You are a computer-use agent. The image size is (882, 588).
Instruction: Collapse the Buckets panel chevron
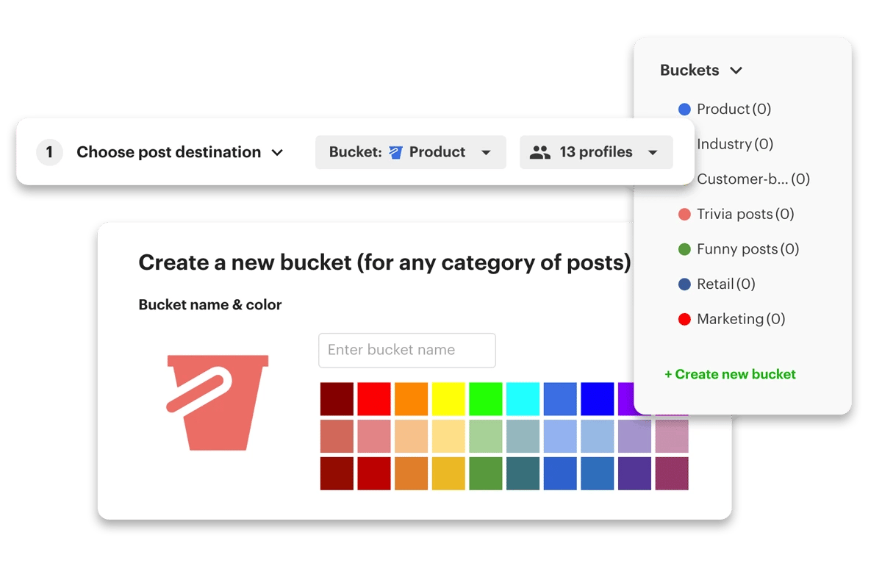(735, 71)
